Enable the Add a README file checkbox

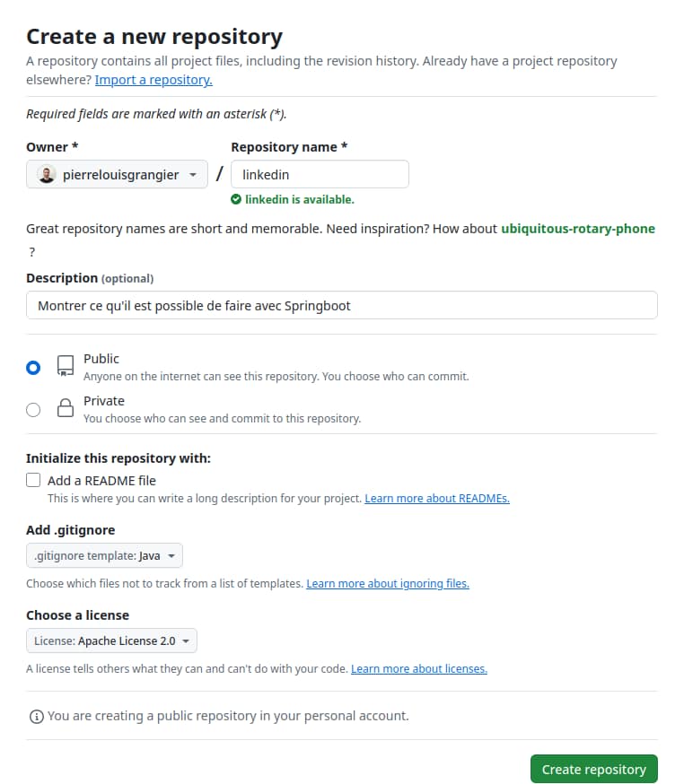33,480
